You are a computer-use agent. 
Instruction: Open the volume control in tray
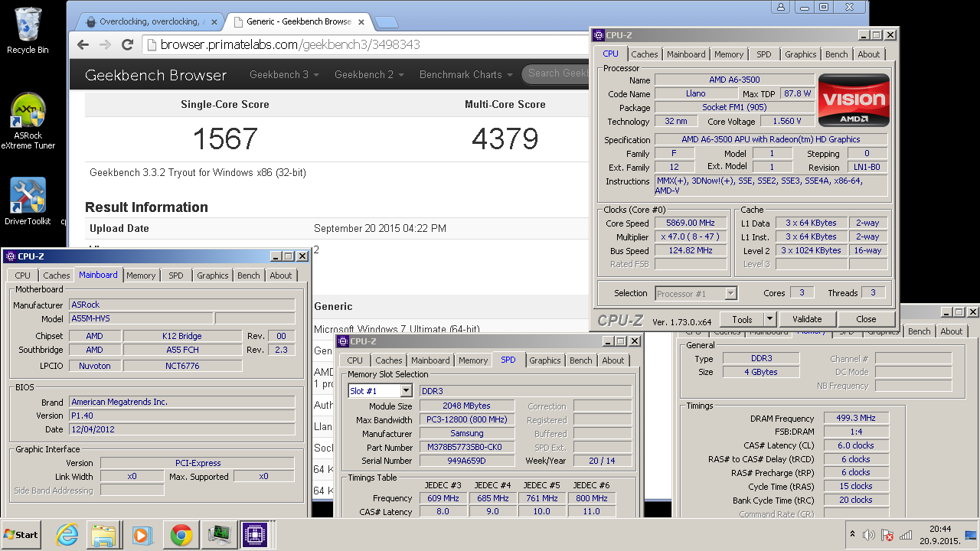[x=869, y=535]
